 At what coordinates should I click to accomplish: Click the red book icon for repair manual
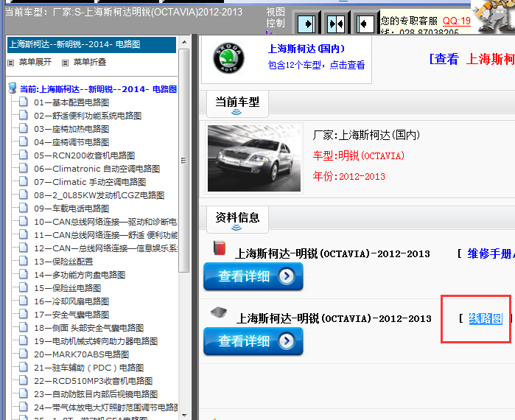[220, 248]
